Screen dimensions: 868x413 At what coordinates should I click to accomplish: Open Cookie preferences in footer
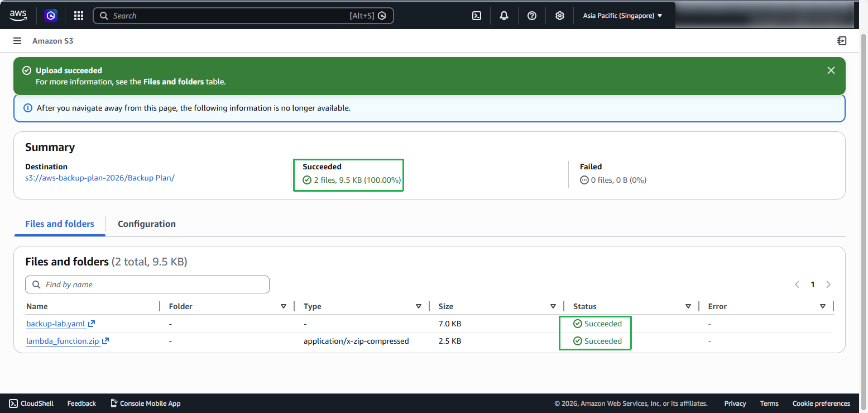821,403
